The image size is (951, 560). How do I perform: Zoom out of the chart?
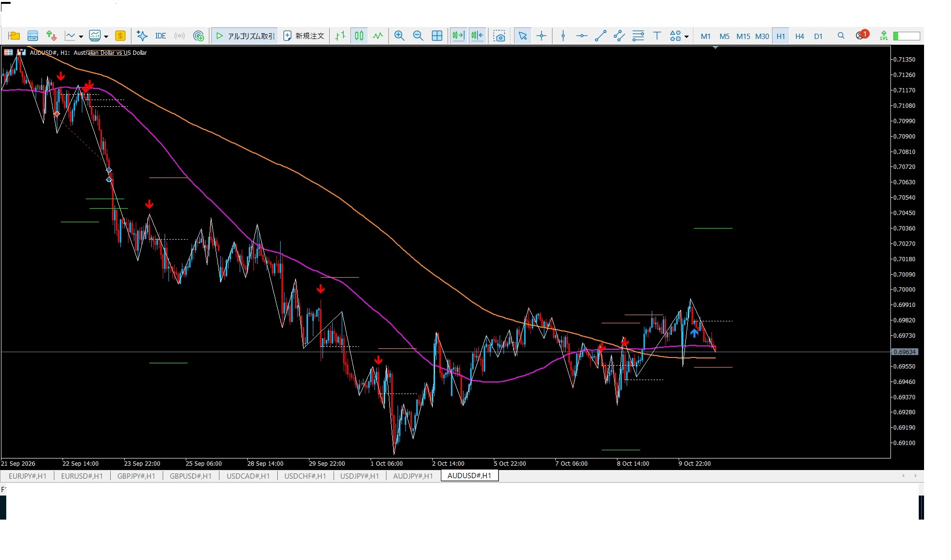(418, 36)
